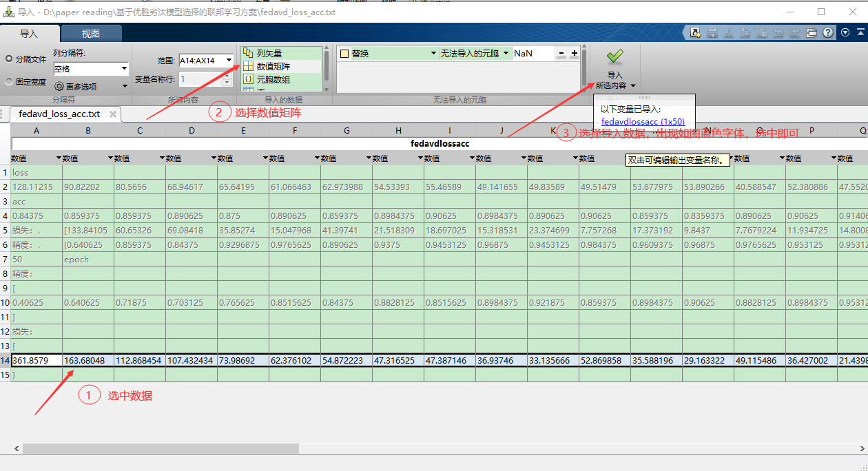Click the fedavdlossacc (1x50) variable link

point(643,121)
